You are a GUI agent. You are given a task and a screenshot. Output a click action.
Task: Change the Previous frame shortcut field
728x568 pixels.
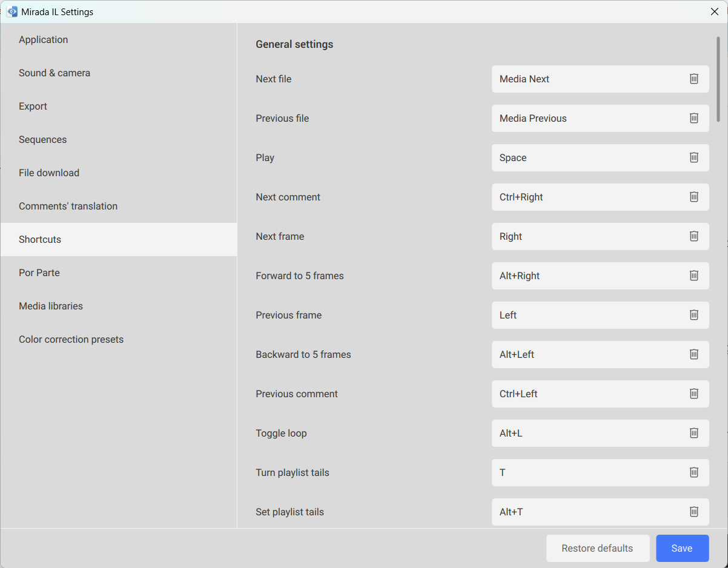(600, 315)
